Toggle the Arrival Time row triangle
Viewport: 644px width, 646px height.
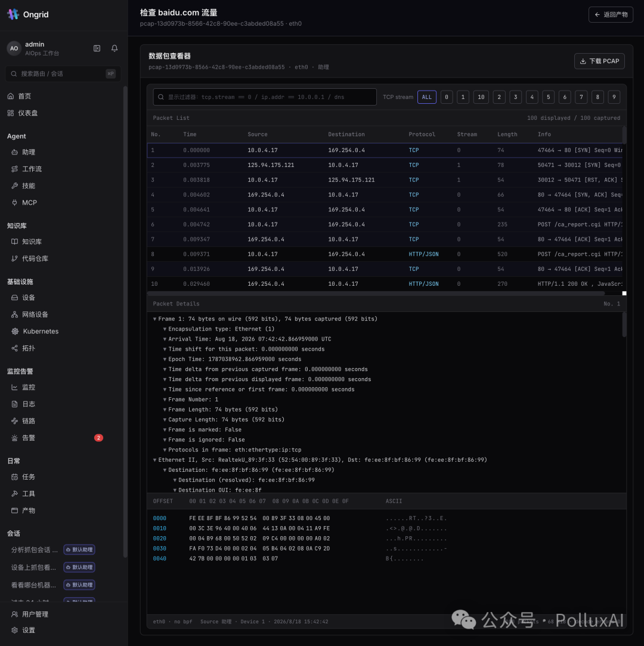(165, 339)
